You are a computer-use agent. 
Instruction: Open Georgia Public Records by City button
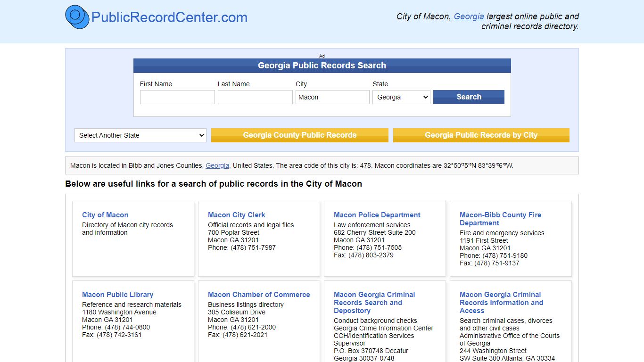tap(481, 135)
